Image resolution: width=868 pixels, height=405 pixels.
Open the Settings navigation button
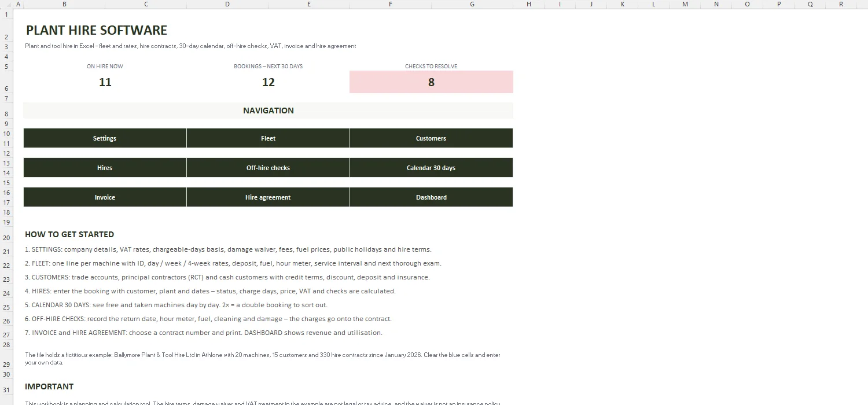105,138
